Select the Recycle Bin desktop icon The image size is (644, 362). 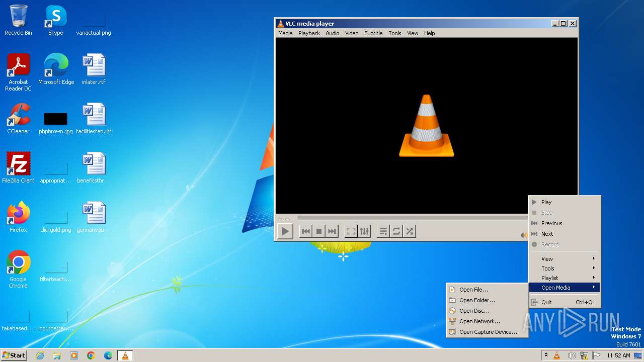(18, 20)
